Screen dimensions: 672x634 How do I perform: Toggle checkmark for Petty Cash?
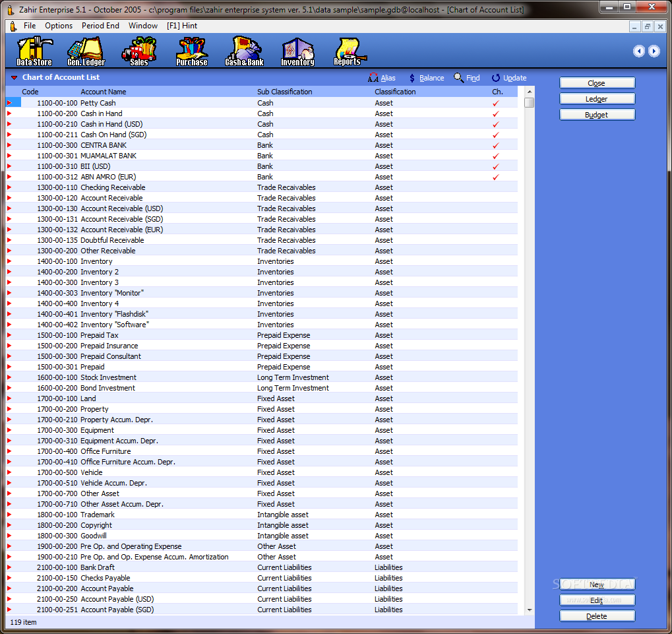(496, 104)
